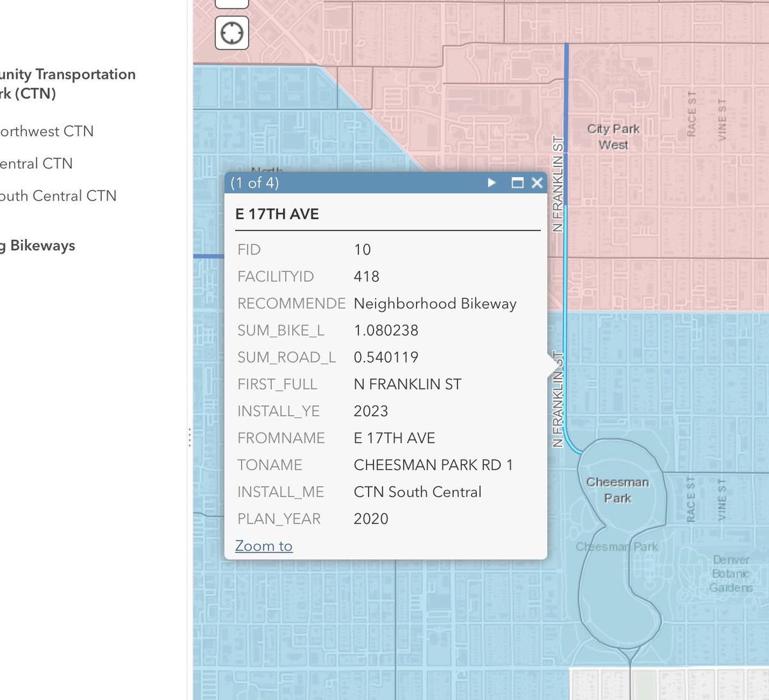Maximize the popup window
Screen dimensions: 769x700
click(517, 183)
